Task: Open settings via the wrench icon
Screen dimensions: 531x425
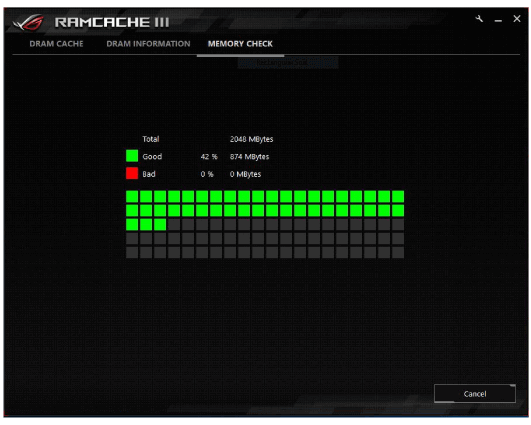Action: point(479,19)
